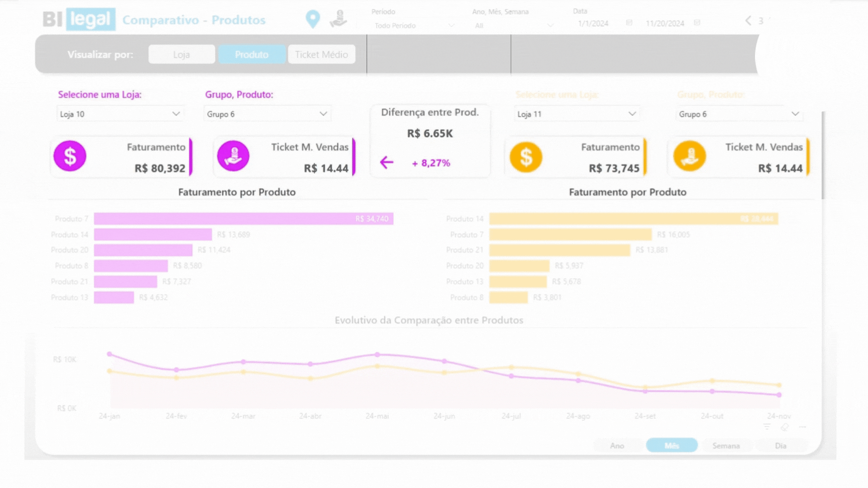This screenshot has width=868, height=488.
Task: Switch the chart granularity to Ano
Action: [617, 446]
